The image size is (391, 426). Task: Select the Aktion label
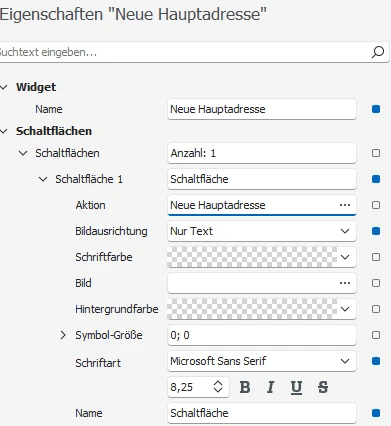[x=90, y=205]
